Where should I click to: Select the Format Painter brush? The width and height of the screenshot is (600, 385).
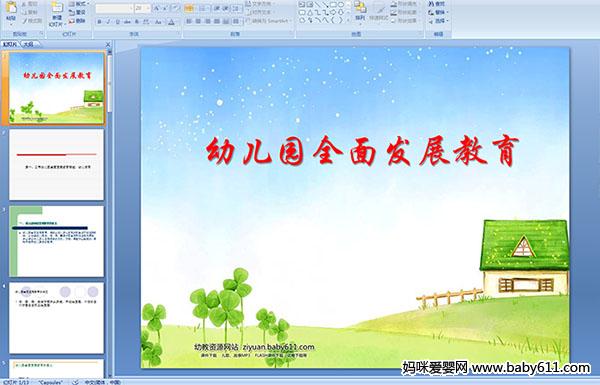33,21
